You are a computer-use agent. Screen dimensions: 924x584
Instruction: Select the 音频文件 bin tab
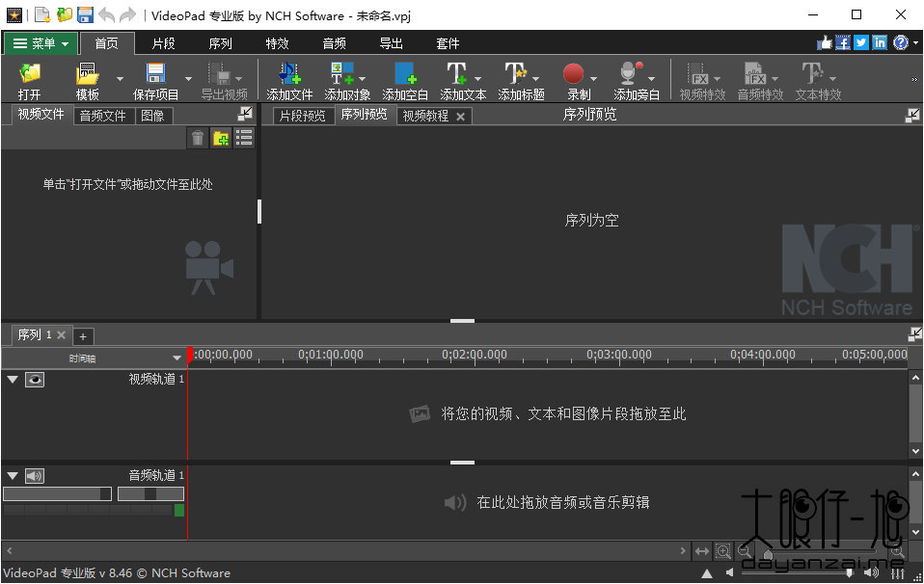pyautogui.click(x=103, y=116)
